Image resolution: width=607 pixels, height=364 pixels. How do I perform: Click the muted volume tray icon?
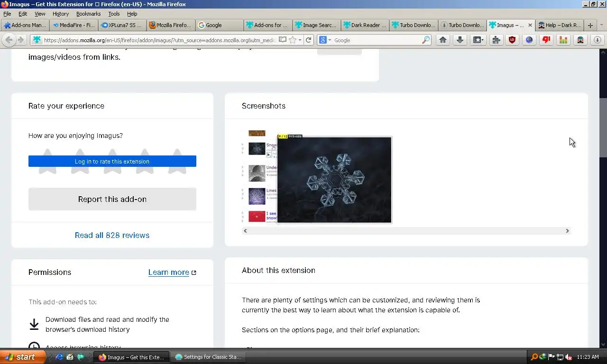coord(568,357)
